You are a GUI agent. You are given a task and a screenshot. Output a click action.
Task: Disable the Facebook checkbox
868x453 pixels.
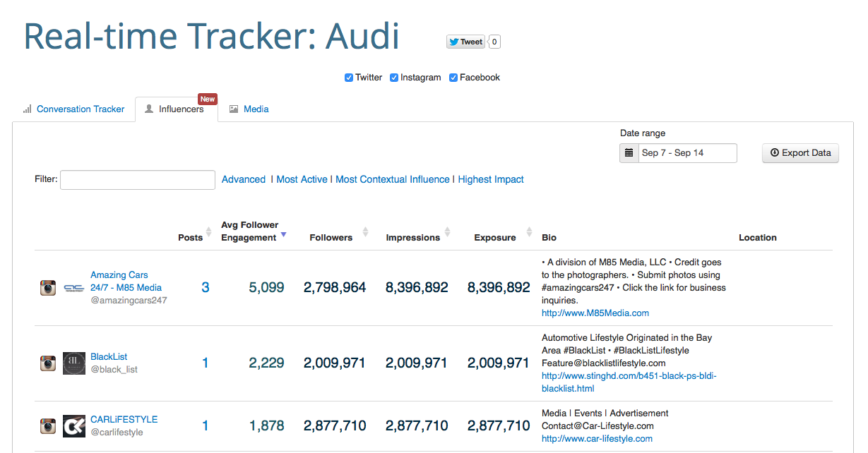(x=453, y=78)
